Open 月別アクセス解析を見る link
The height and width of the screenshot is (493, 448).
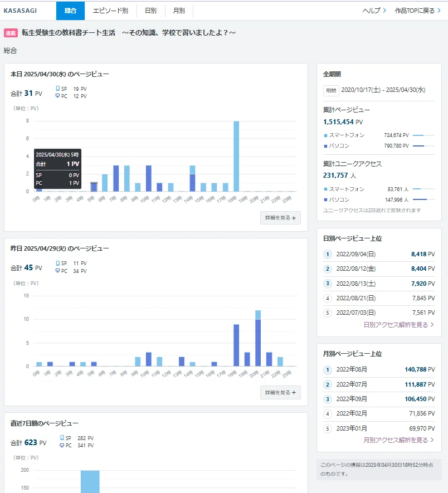click(398, 440)
